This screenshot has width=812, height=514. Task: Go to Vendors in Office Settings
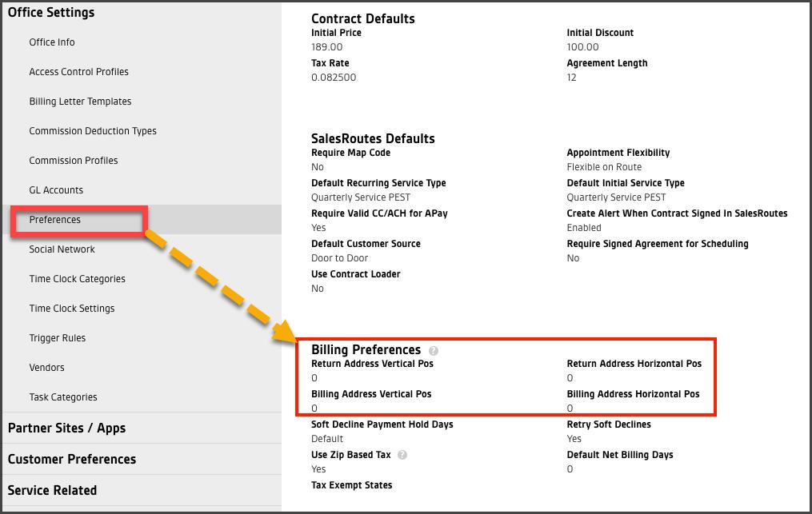pos(46,368)
